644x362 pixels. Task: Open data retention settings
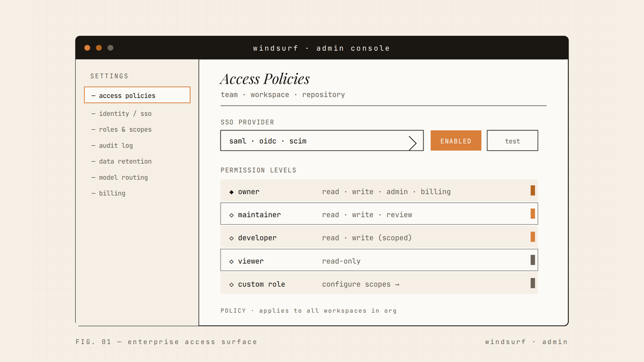[121, 161]
